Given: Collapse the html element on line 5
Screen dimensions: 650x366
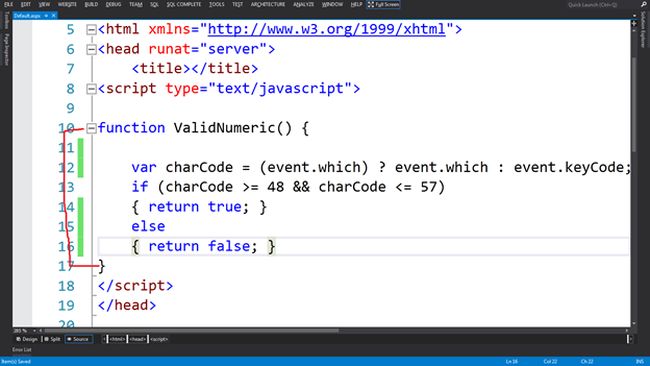Looking at the screenshot, I should click(91, 30).
